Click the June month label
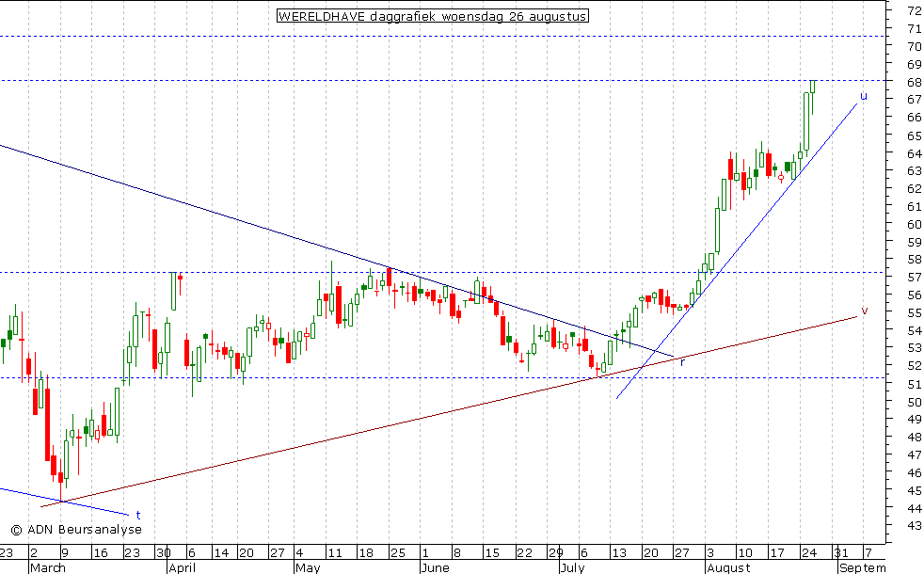Viewport: 924px width, 574px height. coord(433,567)
